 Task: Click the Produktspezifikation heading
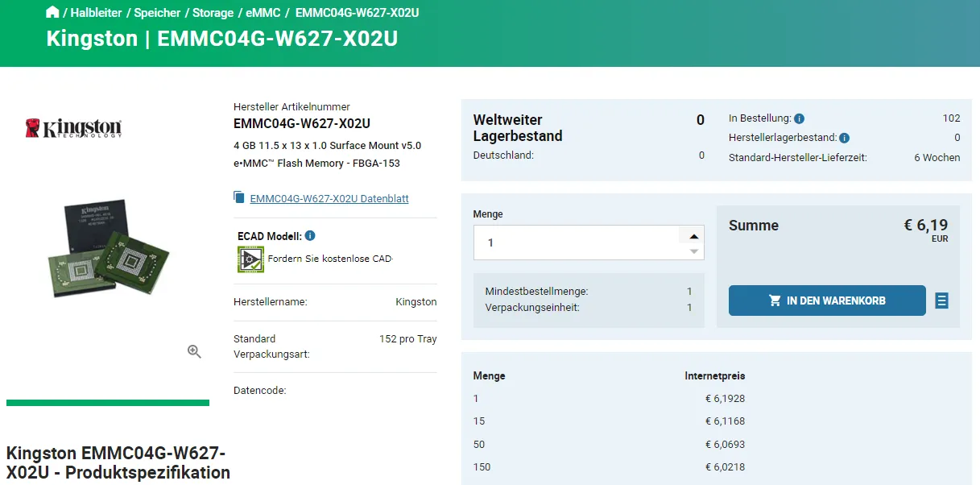click(118, 462)
